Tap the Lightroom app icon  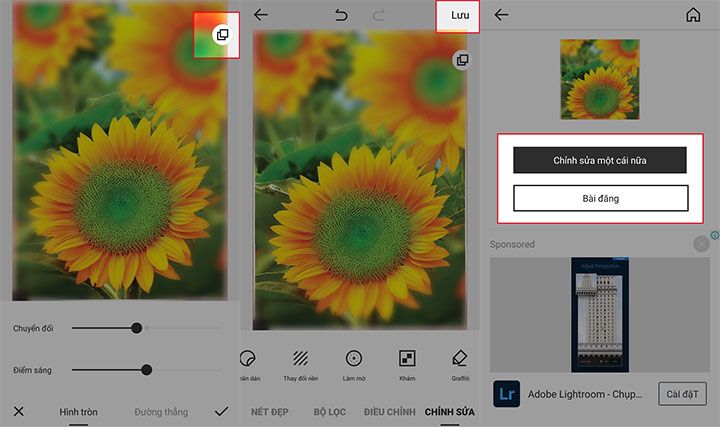coord(506,394)
